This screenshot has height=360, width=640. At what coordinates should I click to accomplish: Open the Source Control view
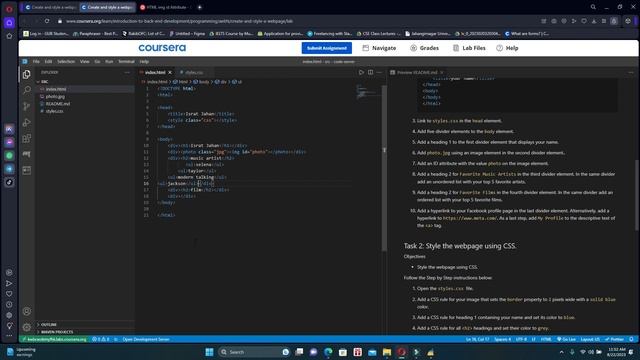click(x=27, y=106)
